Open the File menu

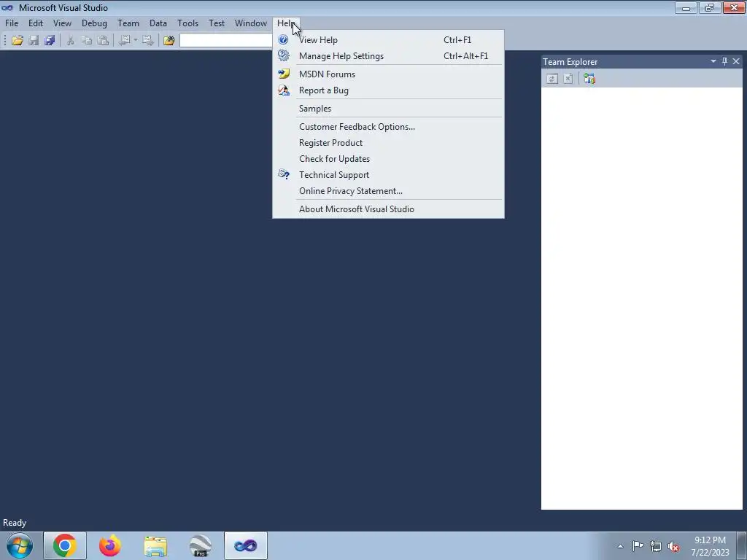click(12, 23)
